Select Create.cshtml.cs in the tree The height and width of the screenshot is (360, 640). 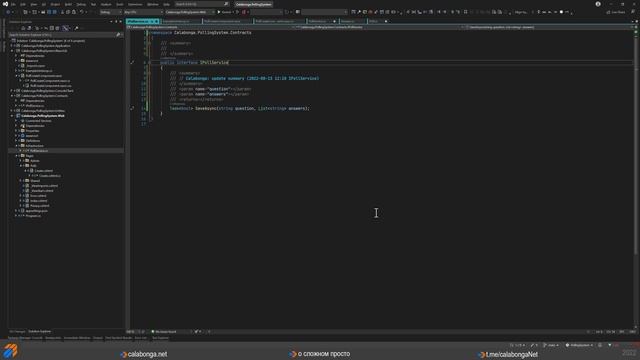(x=50, y=176)
